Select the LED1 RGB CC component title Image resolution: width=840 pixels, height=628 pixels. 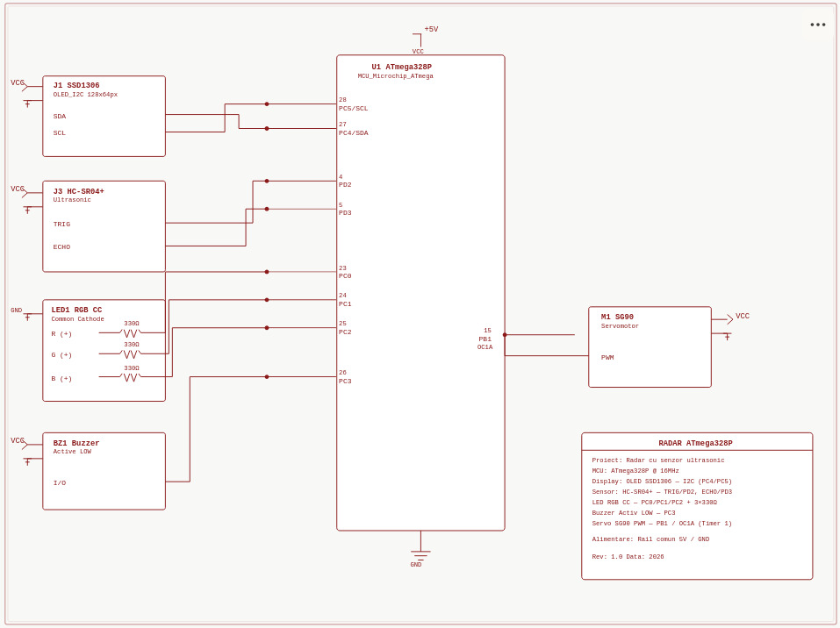point(76,310)
